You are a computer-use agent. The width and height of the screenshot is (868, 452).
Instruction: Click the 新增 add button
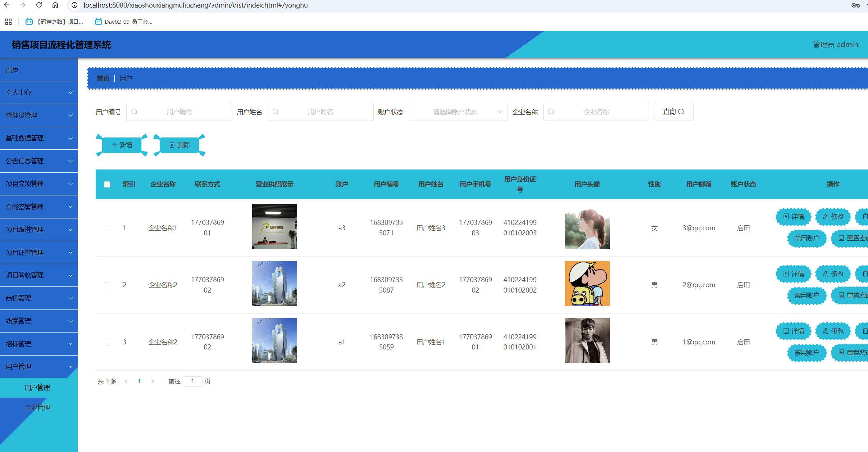(x=122, y=145)
